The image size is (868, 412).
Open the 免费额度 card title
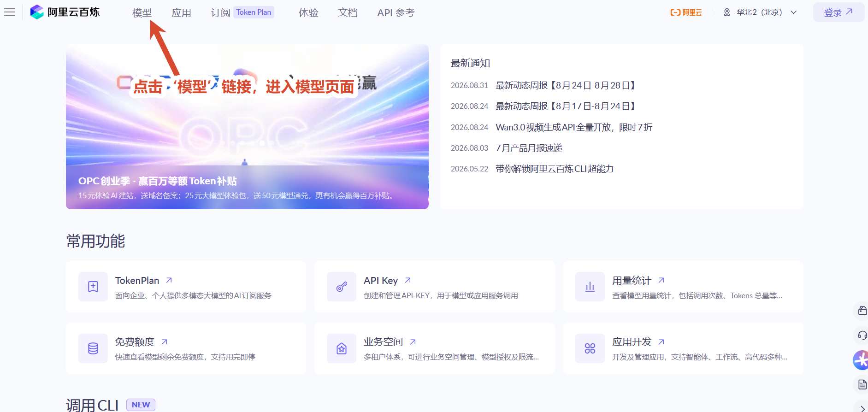[x=135, y=342]
